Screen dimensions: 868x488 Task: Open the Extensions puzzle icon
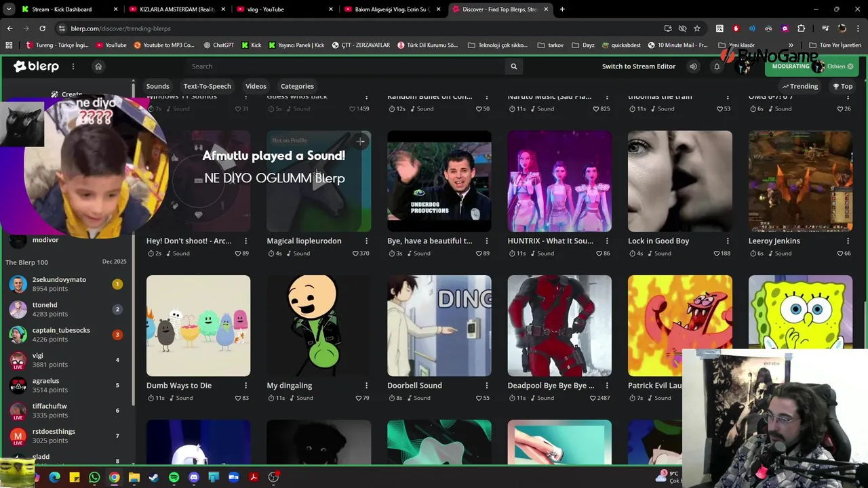click(802, 28)
